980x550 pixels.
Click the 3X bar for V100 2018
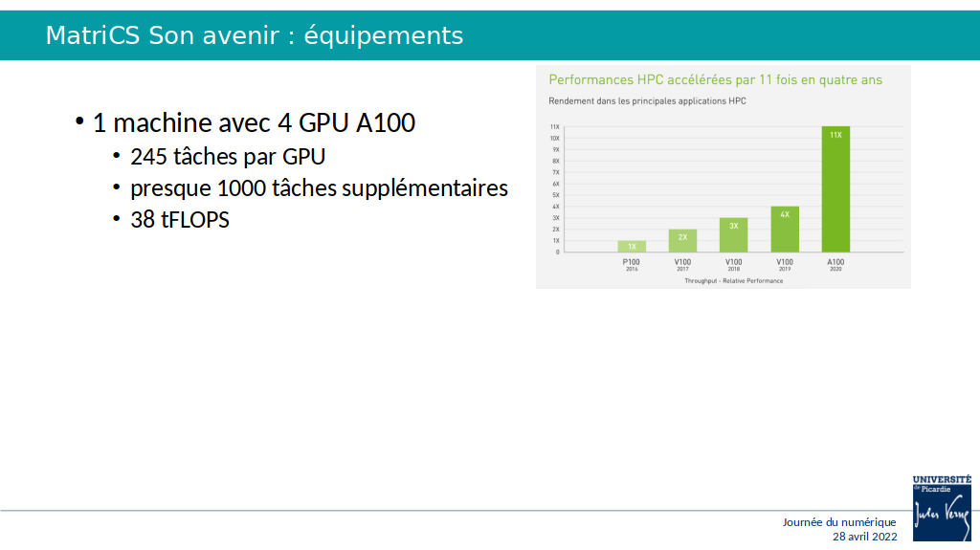[733, 236]
